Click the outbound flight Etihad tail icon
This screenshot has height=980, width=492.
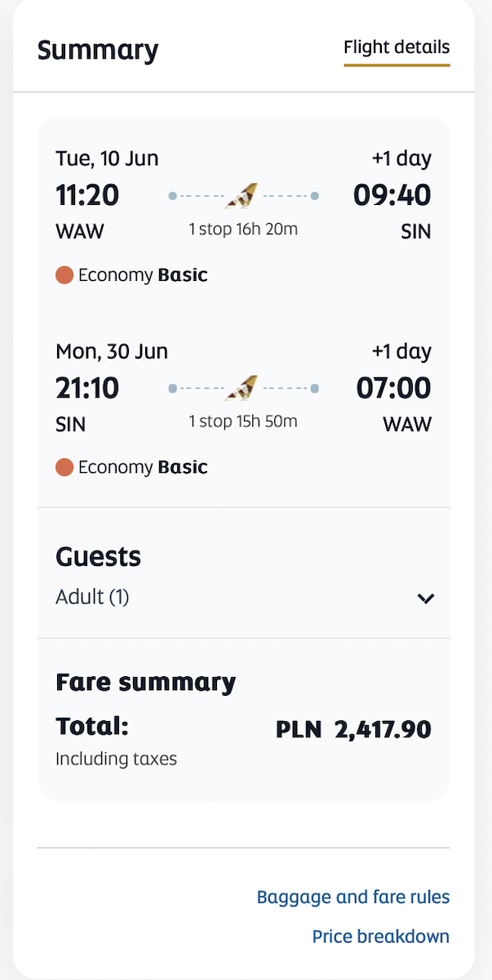click(x=242, y=196)
